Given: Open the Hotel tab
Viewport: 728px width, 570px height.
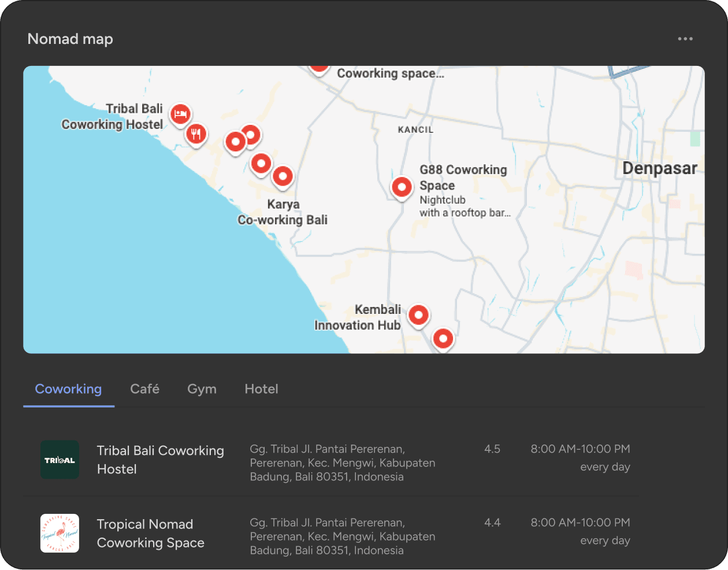Looking at the screenshot, I should (261, 389).
